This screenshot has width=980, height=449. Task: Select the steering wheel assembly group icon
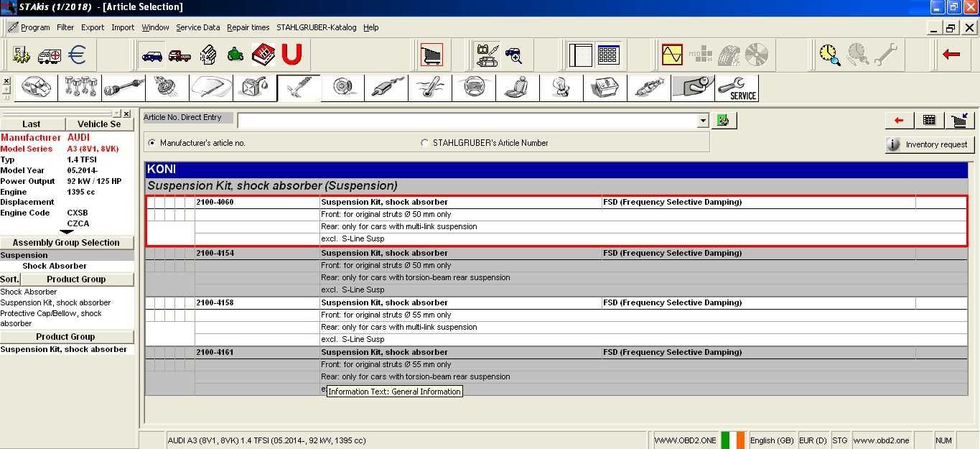click(x=474, y=88)
